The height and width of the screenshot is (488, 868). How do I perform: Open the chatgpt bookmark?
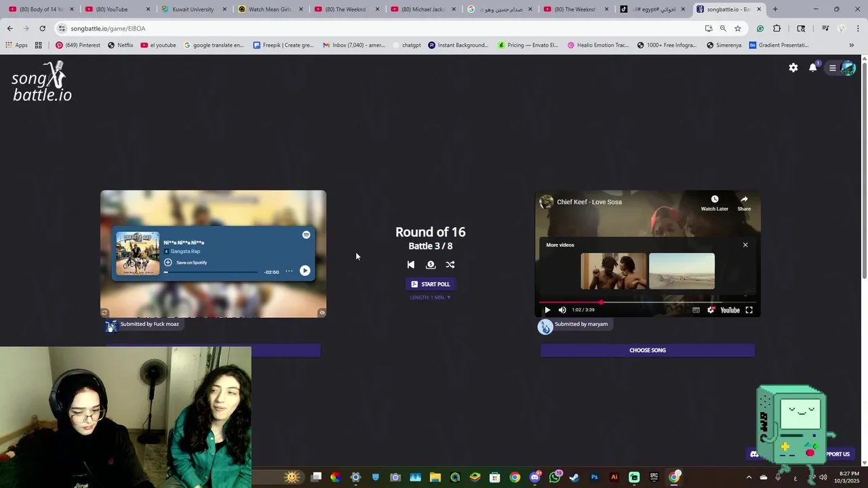point(406,45)
